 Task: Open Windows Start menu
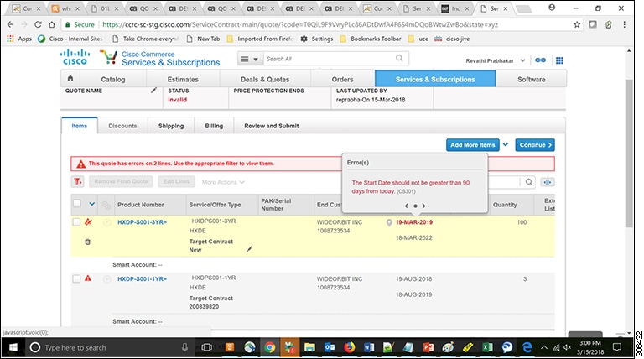(13, 348)
